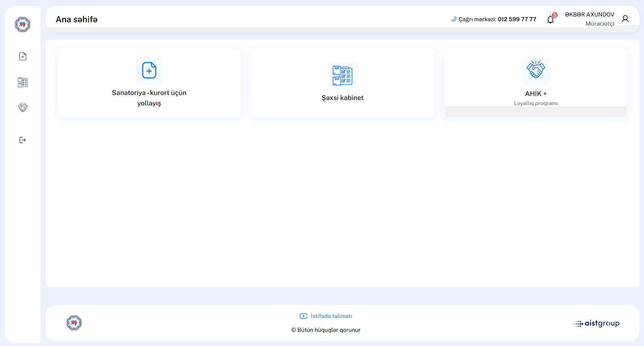The width and height of the screenshot is (644, 346).
Task: Click the footer organization emblem
Action: pos(74,323)
